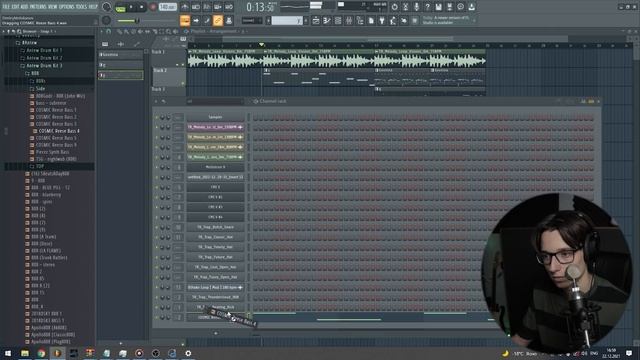Image resolution: width=640 pixels, height=360 pixels.
Task: Collapse the Arrow Drum Kit 3 folder
Action: [x=44, y=65]
